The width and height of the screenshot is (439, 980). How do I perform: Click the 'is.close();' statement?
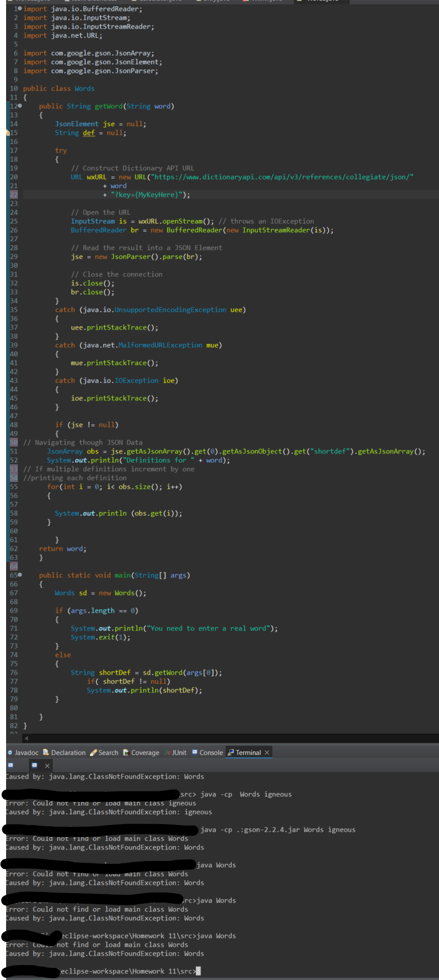[92, 283]
